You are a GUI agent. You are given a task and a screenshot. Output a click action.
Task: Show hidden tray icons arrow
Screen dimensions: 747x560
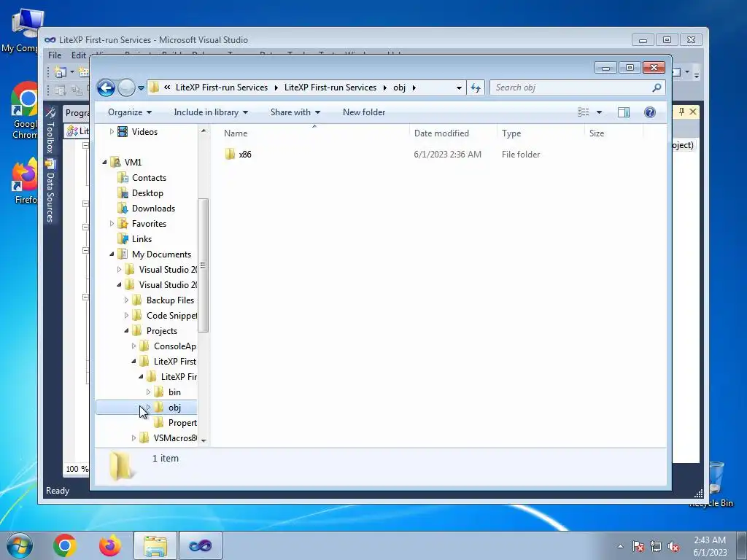coord(620,546)
